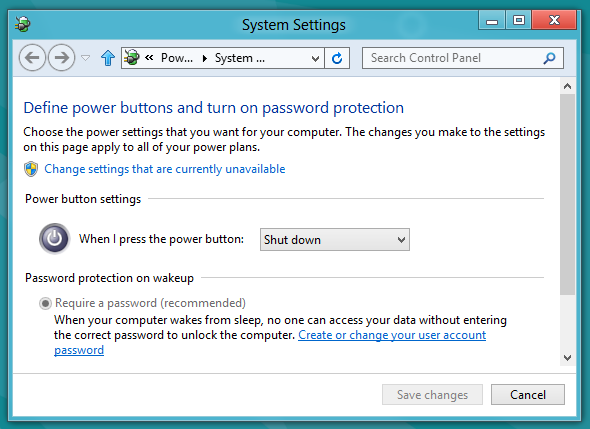Refresh the address bar location

[337, 58]
